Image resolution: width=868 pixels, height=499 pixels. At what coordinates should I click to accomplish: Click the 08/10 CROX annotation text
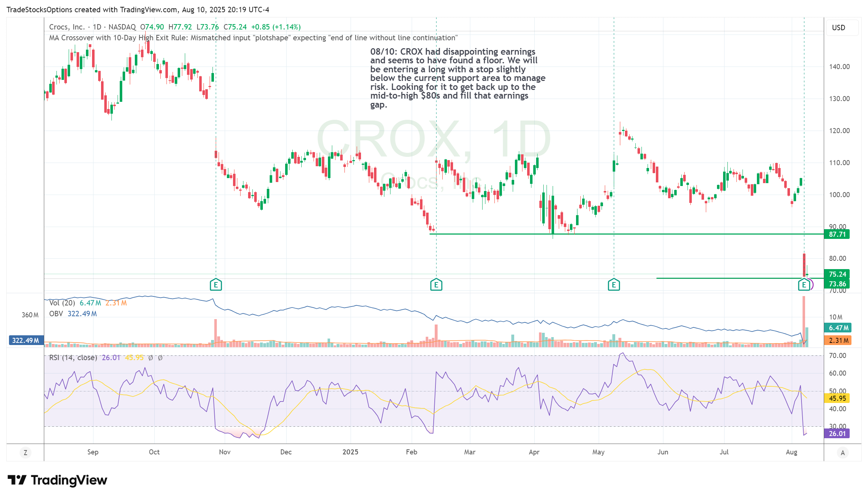(x=457, y=78)
